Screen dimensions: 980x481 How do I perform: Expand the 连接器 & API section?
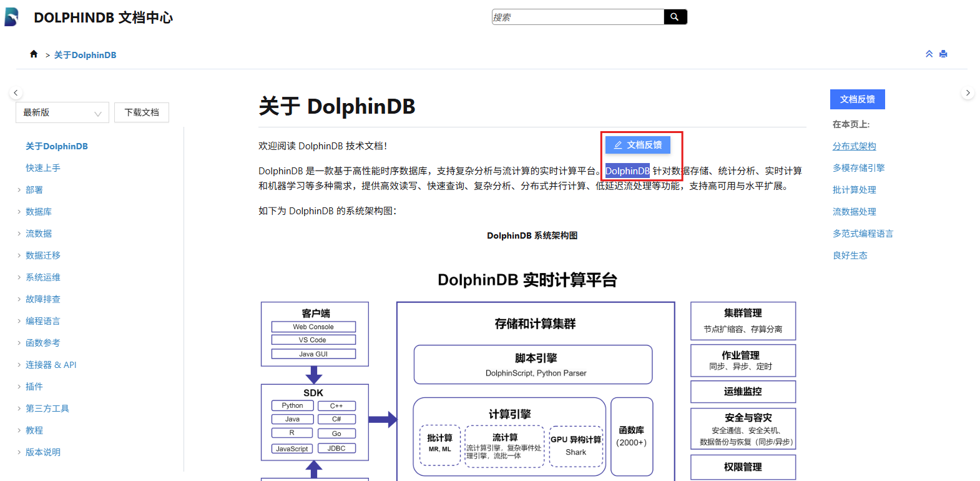pyautogui.click(x=19, y=365)
